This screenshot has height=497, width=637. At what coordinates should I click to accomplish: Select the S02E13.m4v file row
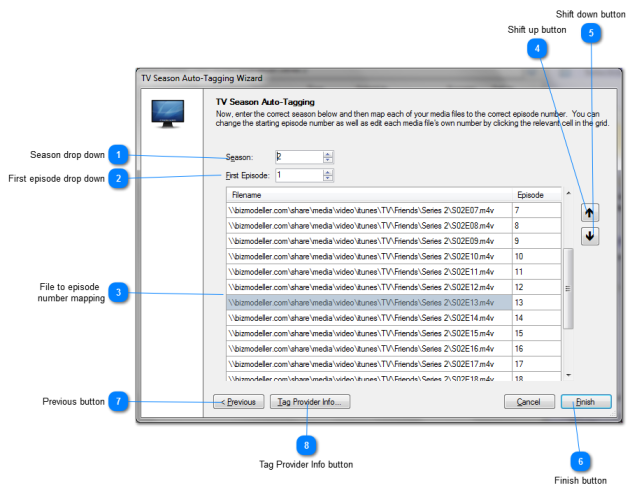pos(368,302)
